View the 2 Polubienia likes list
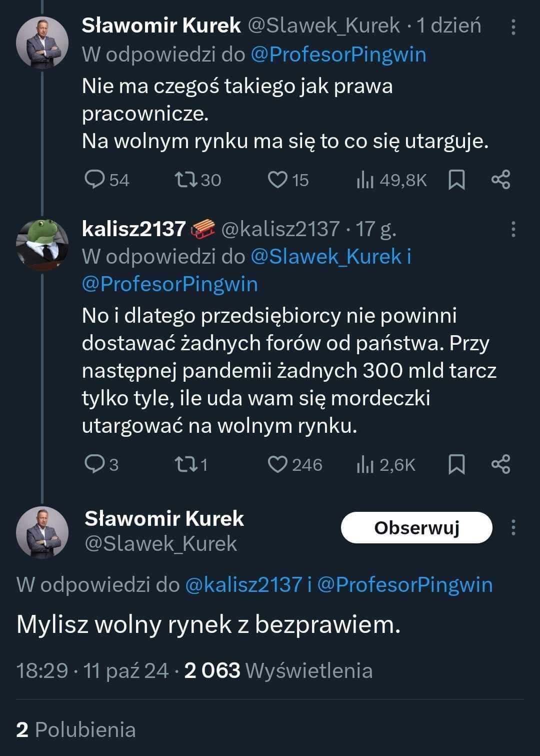540x756 pixels. 76,730
